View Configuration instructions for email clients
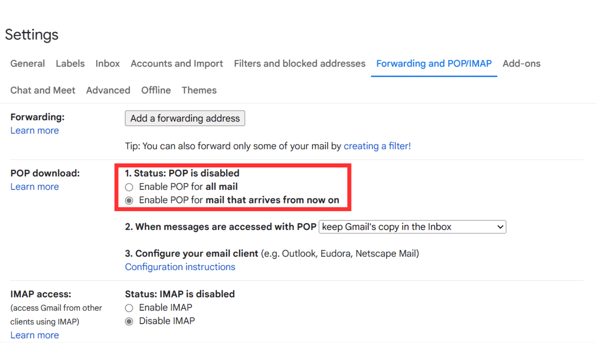The width and height of the screenshot is (596, 364). click(x=180, y=267)
